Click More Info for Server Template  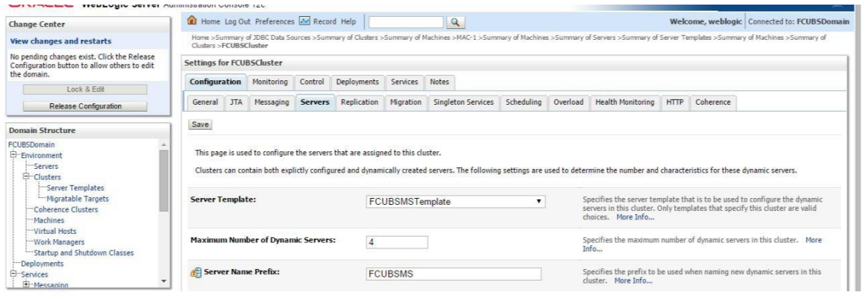[635, 217]
